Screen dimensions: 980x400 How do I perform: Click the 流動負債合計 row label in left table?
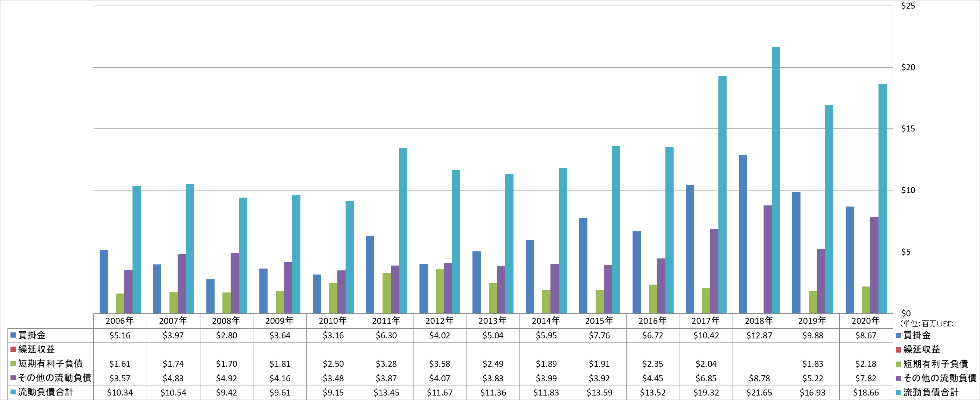[x=46, y=392]
